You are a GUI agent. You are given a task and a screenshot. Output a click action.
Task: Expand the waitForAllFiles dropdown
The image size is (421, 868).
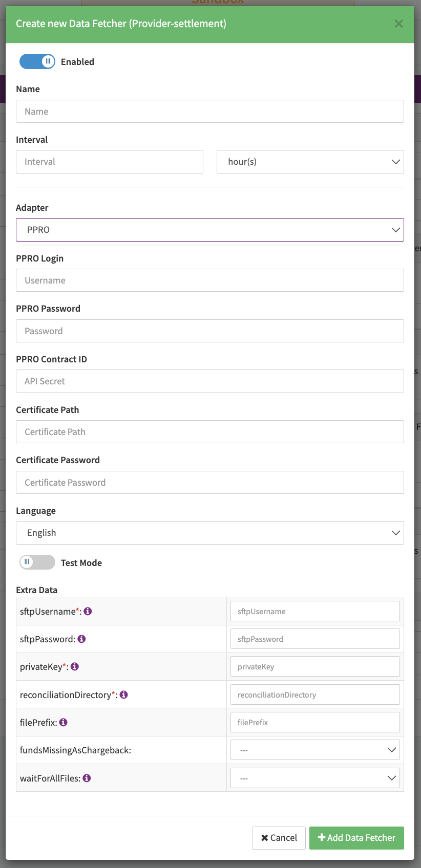314,778
